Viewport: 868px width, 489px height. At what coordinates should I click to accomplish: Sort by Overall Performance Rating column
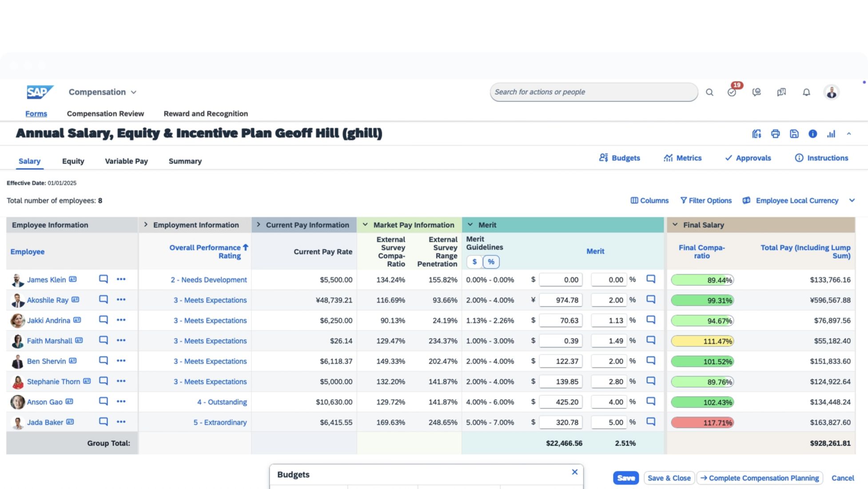pos(208,252)
